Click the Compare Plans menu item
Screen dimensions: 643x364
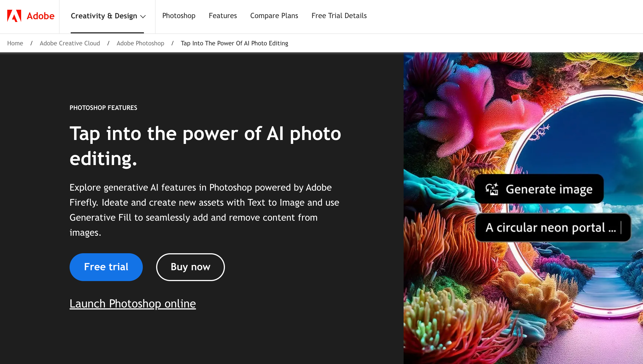274,16
